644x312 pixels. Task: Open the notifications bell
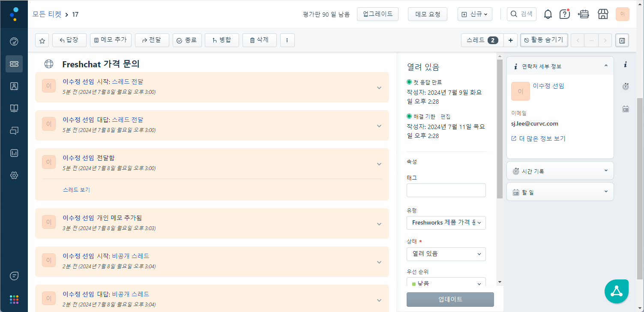[548, 14]
